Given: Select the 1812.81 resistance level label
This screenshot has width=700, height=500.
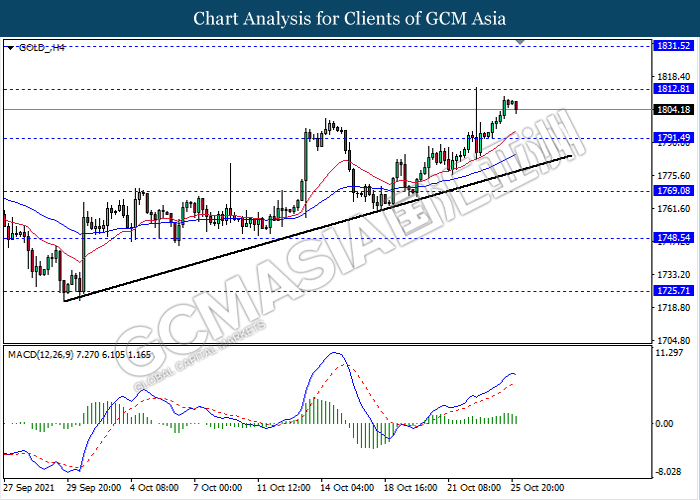Looking at the screenshot, I should (x=674, y=89).
